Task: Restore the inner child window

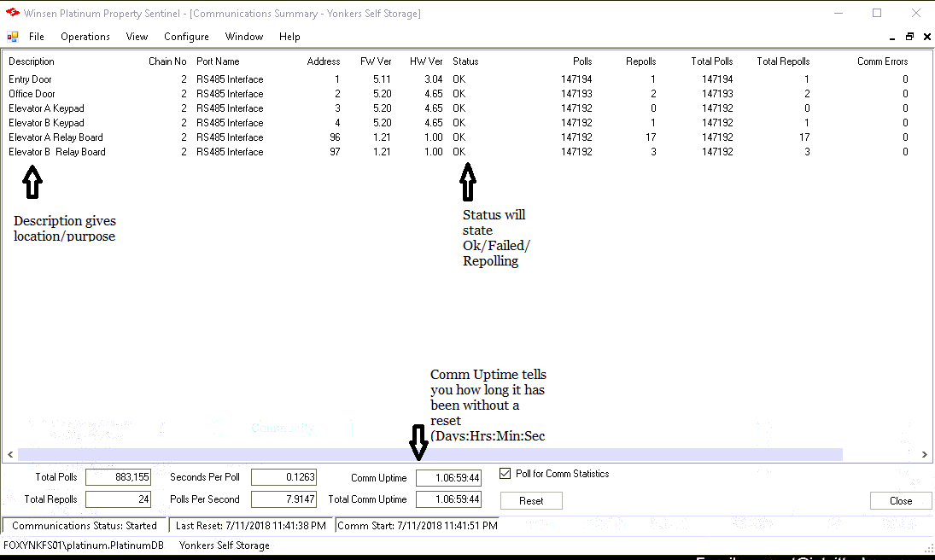Action: click(909, 37)
